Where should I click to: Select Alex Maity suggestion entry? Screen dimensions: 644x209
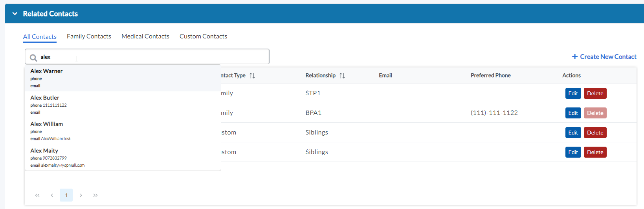click(44, 151)
